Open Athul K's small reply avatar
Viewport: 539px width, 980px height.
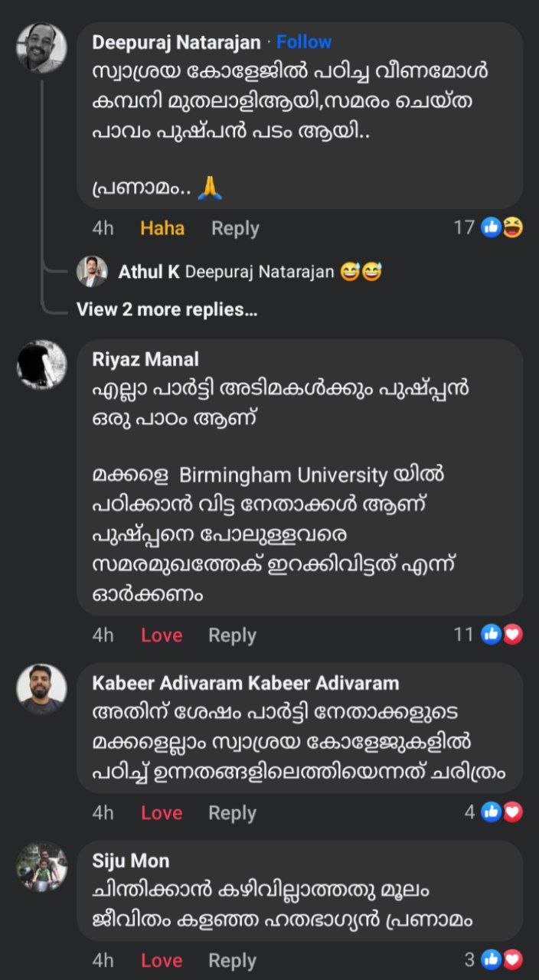tap(92, 272)
